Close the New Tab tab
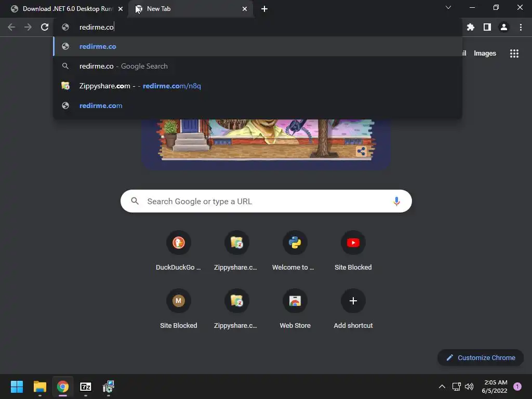The width and height of the screenshot is (532, 399). click(x=245, y=9)
